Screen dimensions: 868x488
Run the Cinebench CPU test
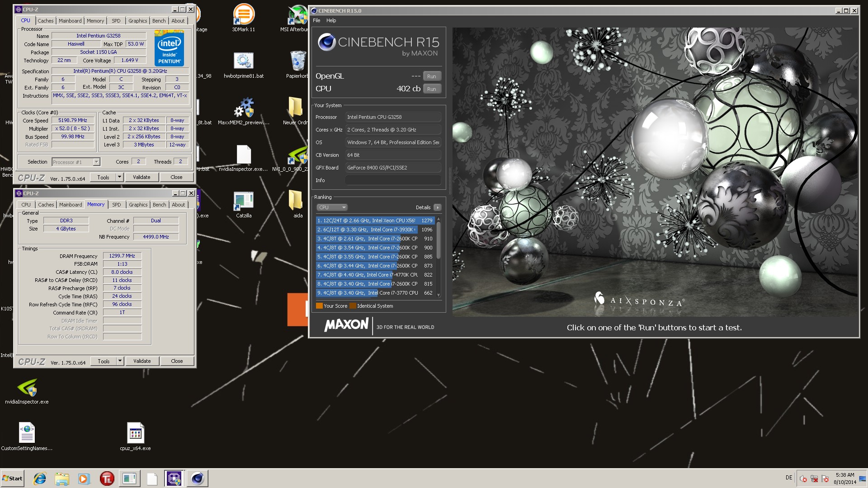[432, 89]
